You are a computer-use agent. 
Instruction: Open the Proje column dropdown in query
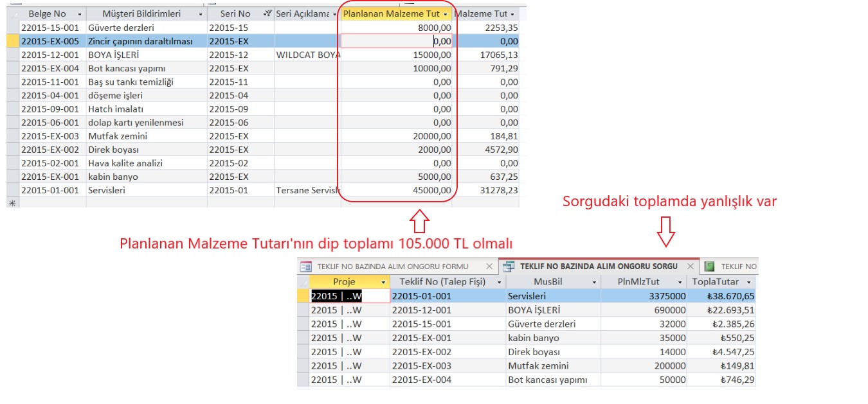pyautogui.click(x=384, y=282)
